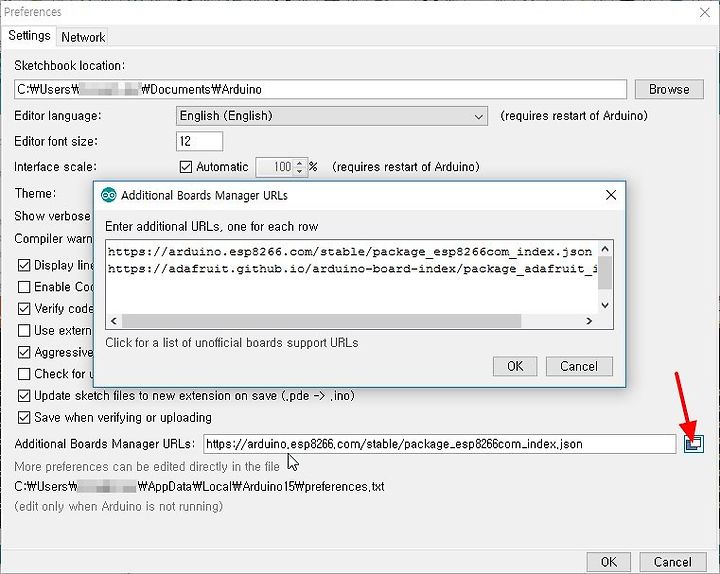Close the Additional Boards Manager URLs dialog

click(x=611, y=195)
